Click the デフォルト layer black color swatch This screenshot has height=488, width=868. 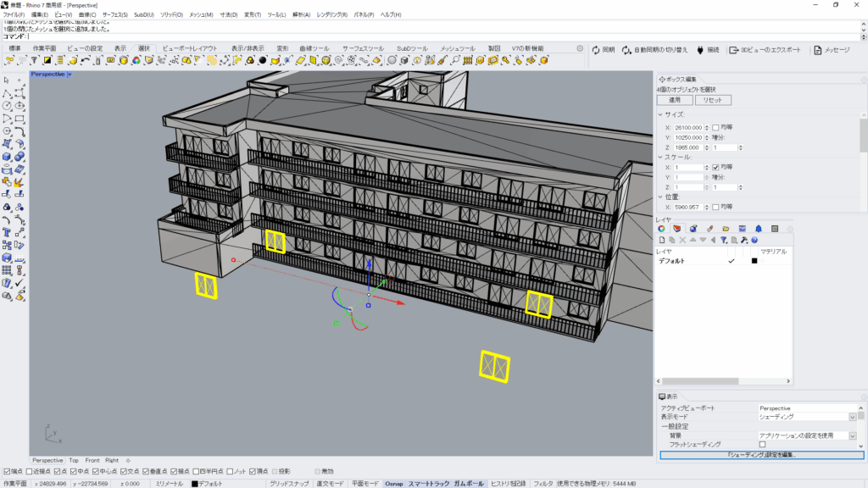[754, 261]
